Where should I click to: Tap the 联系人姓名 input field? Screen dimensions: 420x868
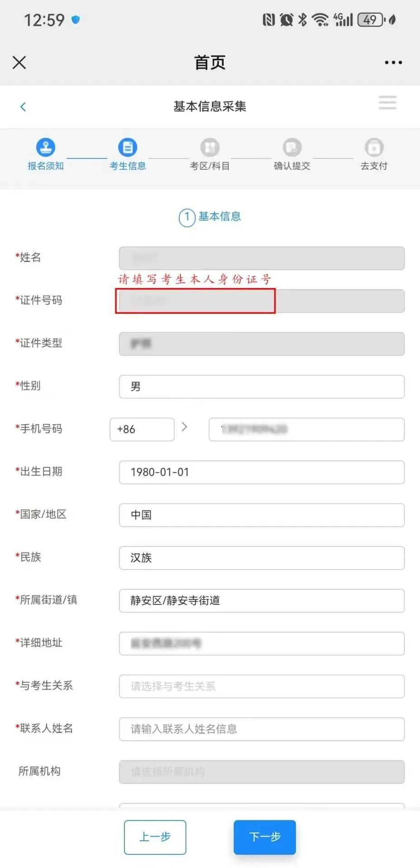pos(262,729)
